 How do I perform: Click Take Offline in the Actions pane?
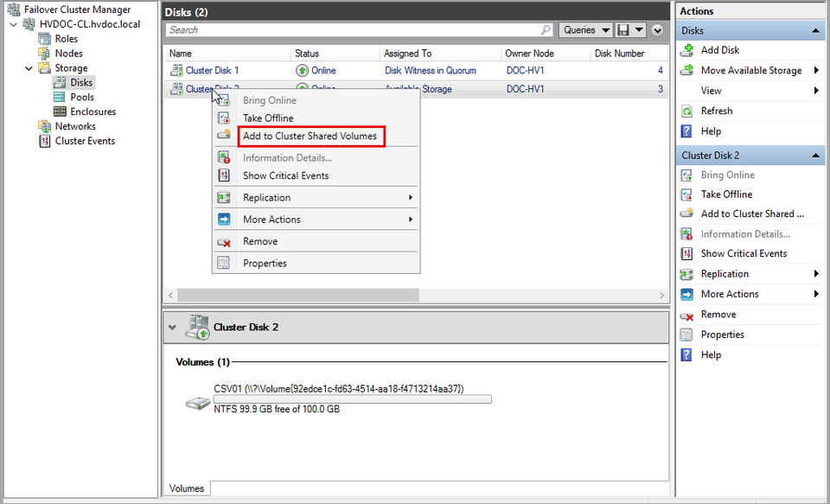(x=726, y=195)
